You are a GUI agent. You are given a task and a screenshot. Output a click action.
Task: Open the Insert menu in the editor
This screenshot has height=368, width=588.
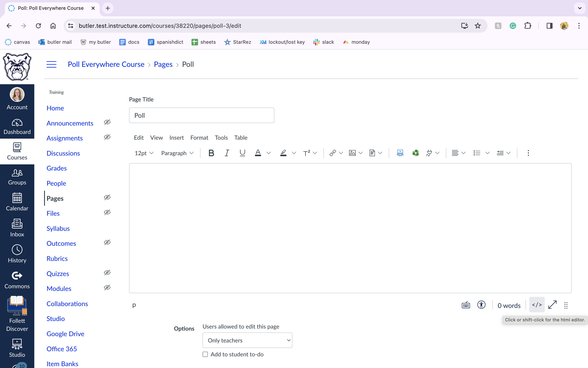tap(176, 138)
